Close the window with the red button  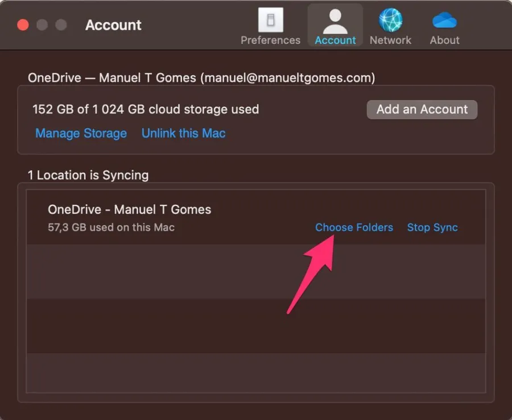pyautogui.click(x=23, y=25)
